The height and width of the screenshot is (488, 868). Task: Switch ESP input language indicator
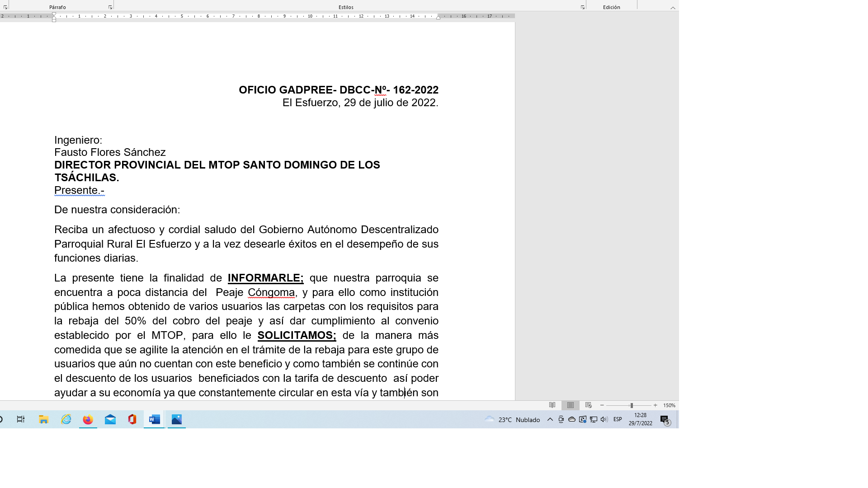coord(618,419)
